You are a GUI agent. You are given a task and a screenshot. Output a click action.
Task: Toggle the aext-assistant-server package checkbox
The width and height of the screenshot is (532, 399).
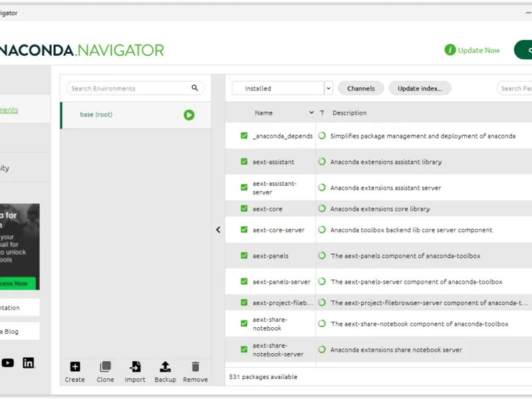point(244,188)
